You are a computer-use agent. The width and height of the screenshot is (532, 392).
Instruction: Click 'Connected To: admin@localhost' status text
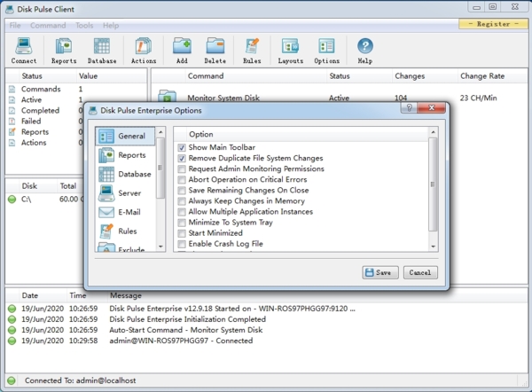pyautogui.click(x=81, y=380)
